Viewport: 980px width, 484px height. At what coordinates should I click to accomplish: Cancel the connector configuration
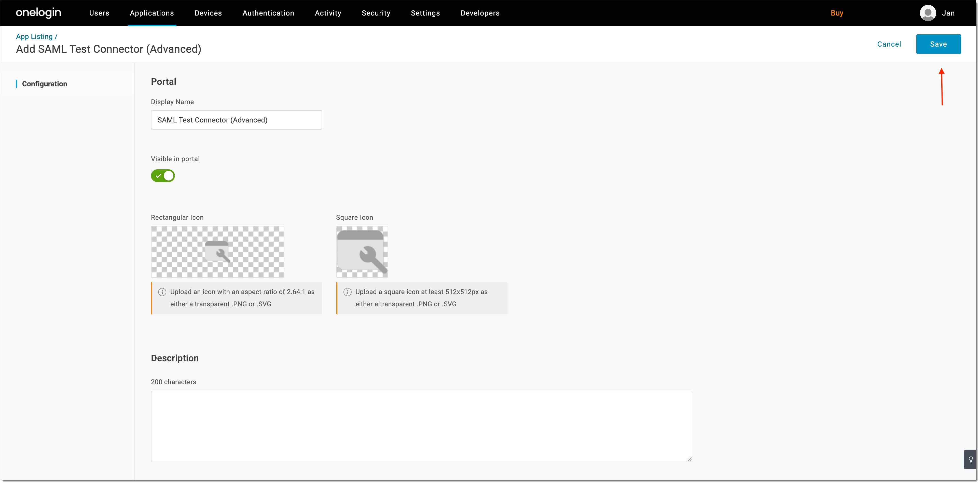coord(889,44)
